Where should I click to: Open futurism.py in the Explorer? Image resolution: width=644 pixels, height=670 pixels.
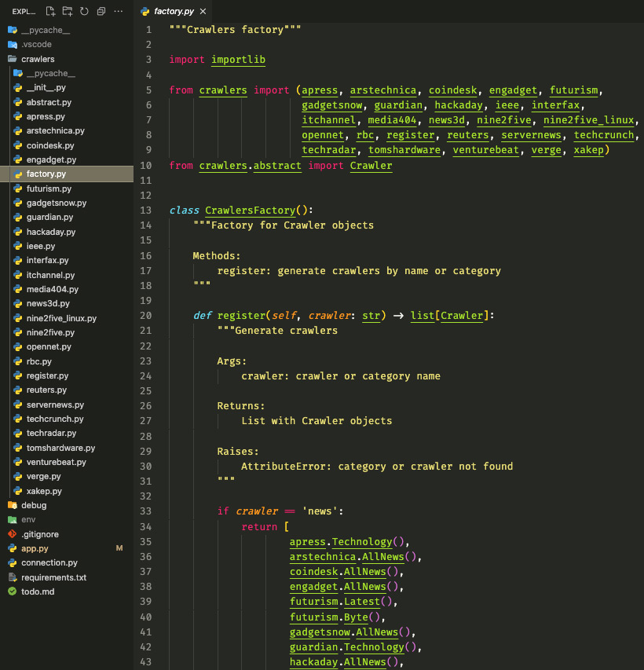pos(67,189)
